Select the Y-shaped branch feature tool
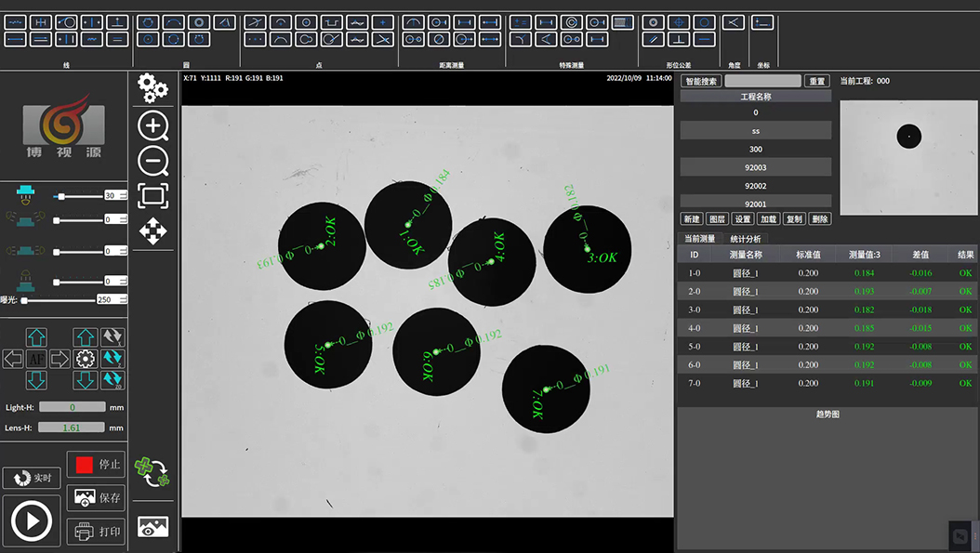Image resolution: width=980 pixels, height=553 pixels. [x=520, y=39]
